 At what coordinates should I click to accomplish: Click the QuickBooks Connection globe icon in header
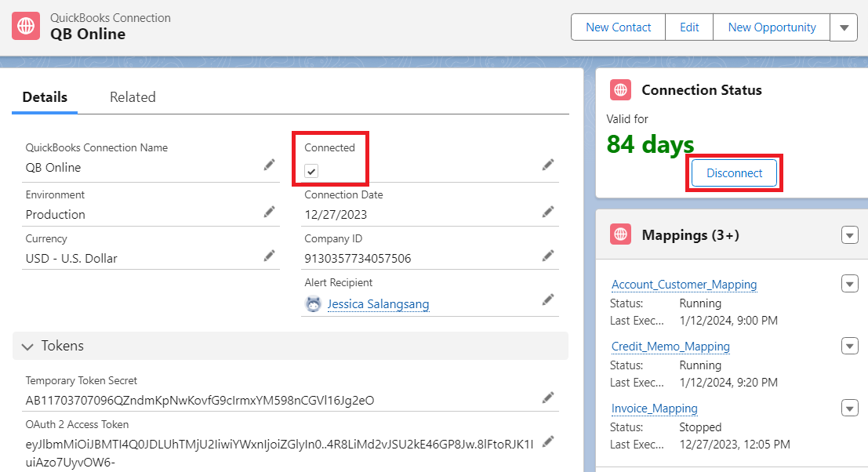26,26
